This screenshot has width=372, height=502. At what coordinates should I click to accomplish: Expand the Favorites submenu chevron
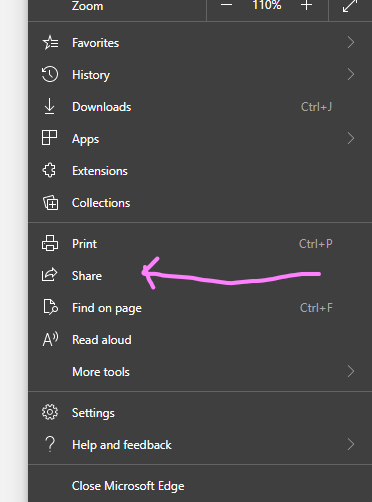pyautogui.click(x=351, y=42)
